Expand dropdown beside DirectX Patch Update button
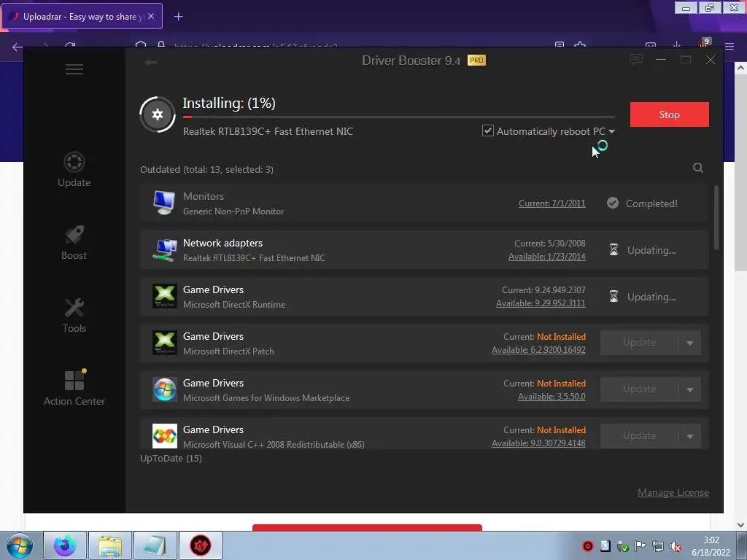The width and height of the screenshot is (747, 560). [690, 343]
